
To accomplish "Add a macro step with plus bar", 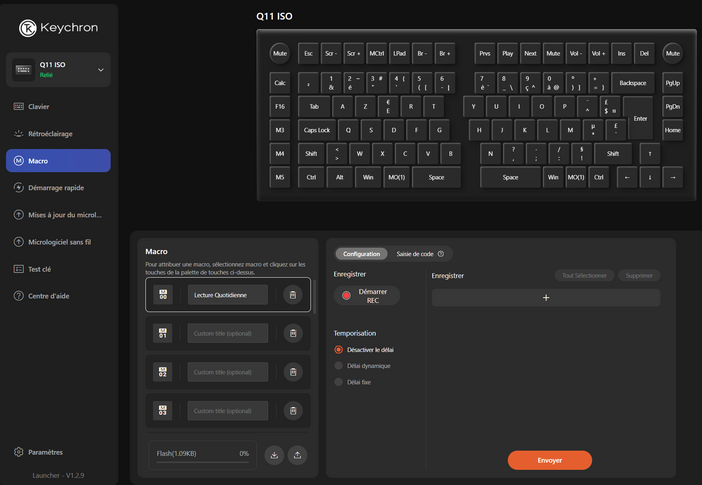I will (546, 298).
